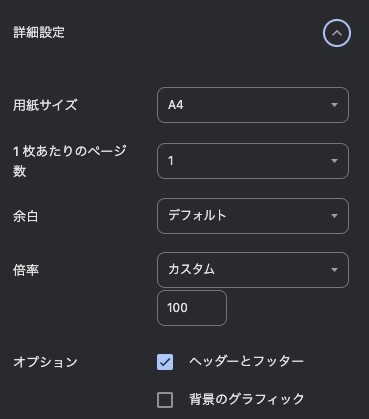The height and width of the screenshot is (419, 369).
Task: Open the 倍率 dropdown showing カスタム
Action: [253, 270]
